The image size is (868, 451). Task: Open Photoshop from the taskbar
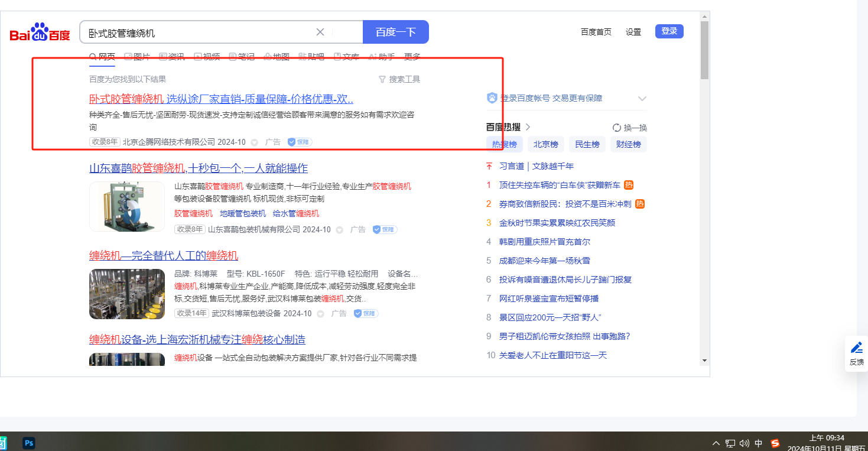click(28, 443)
